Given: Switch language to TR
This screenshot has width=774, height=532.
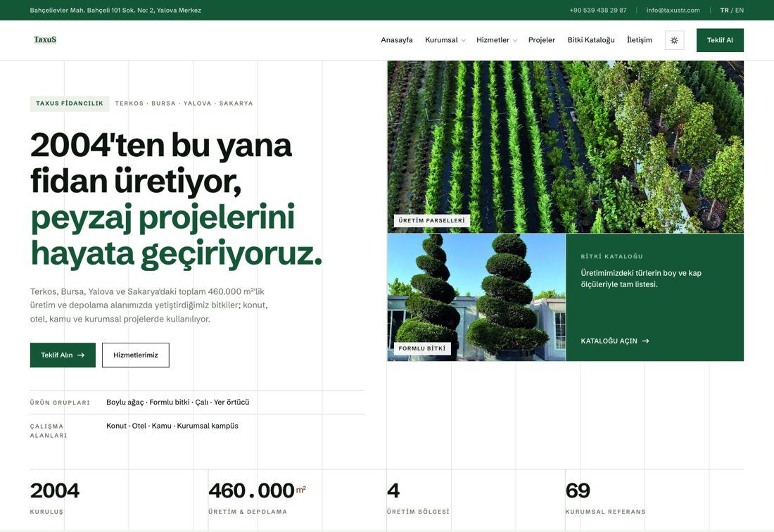Looking at the screenshot, I should coord(724,10).
